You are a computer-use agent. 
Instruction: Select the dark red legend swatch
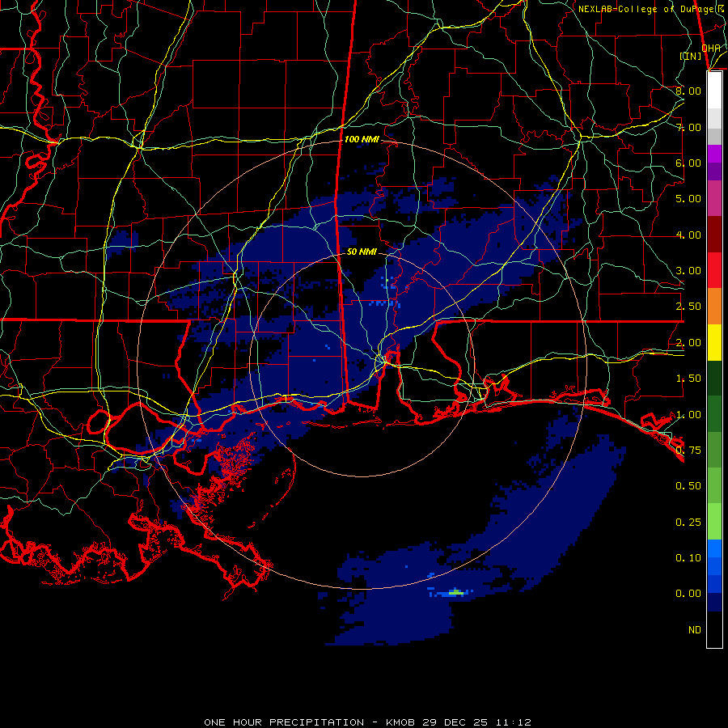[x=714, y=235]
